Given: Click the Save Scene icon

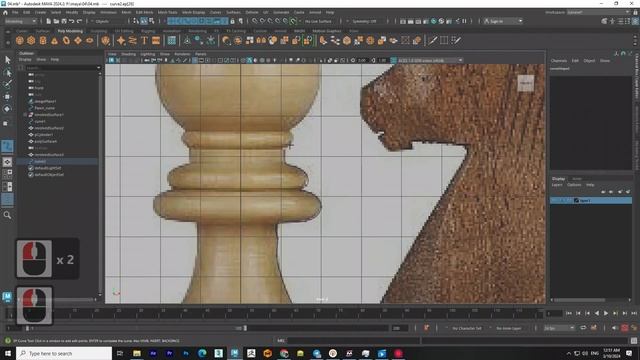Looking at the screenshot, I should coord(64,21).
